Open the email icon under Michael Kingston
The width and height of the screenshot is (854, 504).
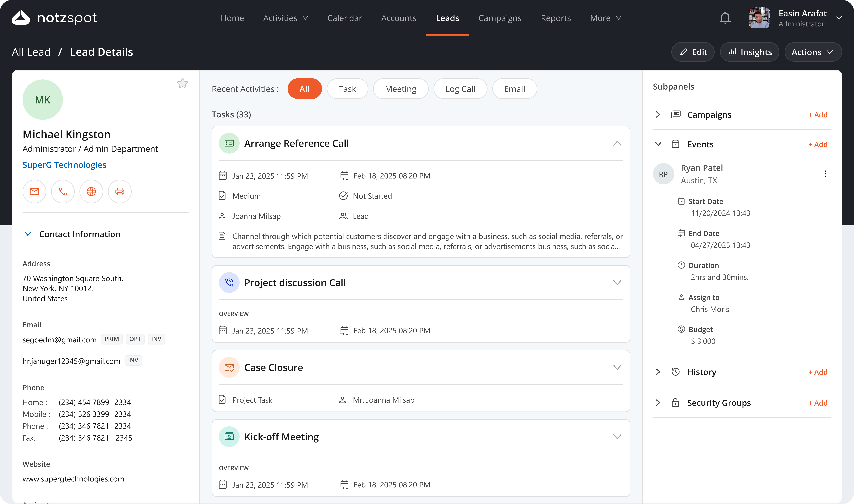pos(34,191)
